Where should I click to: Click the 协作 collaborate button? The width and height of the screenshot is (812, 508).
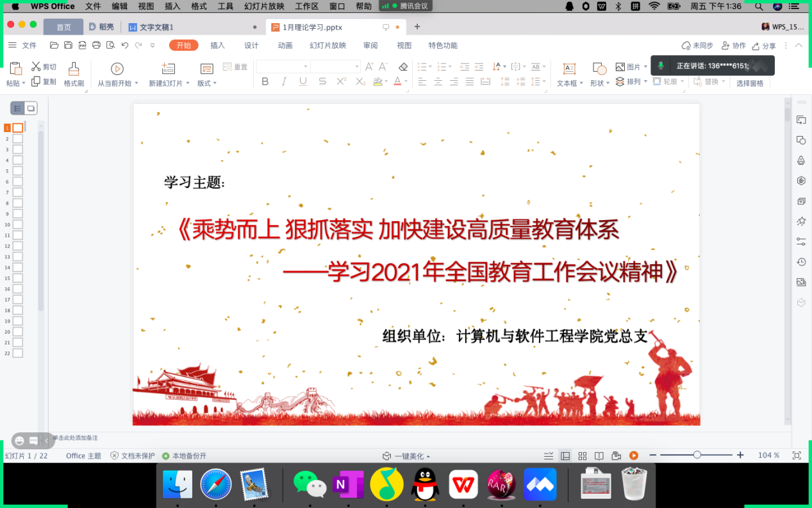[733, 46]
